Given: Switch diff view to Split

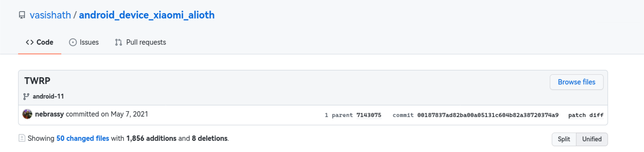Looking at the screenshot, I should (564, 139).
